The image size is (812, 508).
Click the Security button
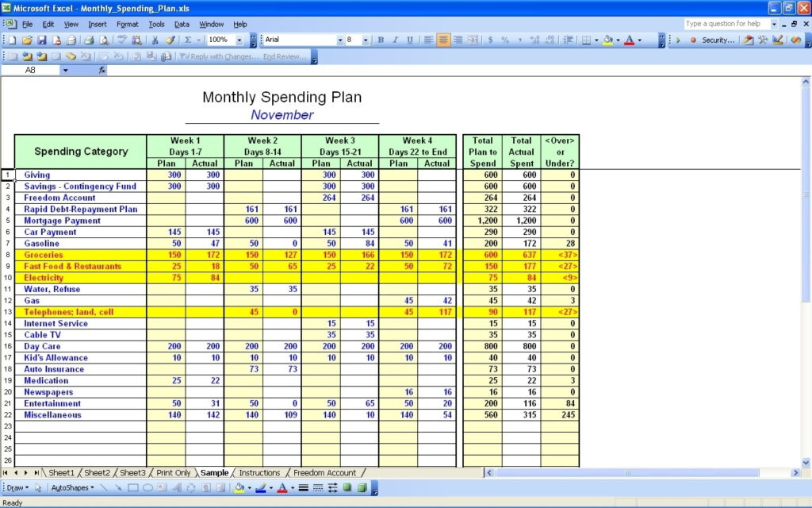point(710,40)
